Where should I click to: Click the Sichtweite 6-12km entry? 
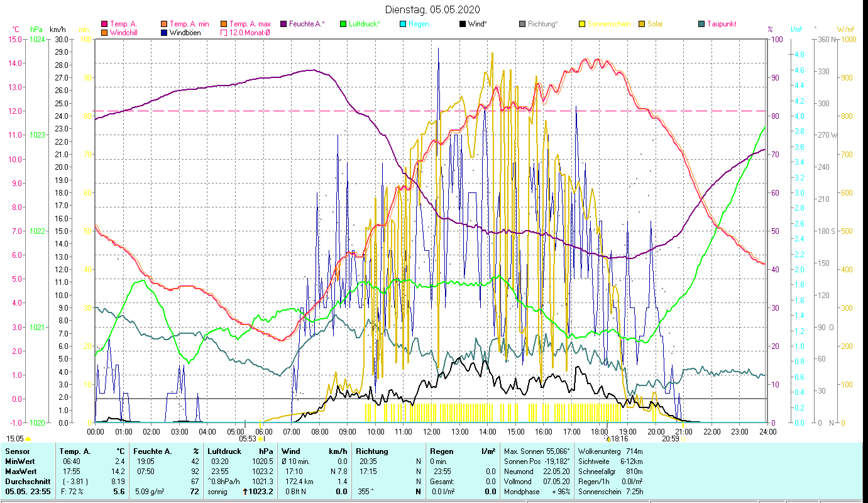pyautogui.click(x=610, y=462)
